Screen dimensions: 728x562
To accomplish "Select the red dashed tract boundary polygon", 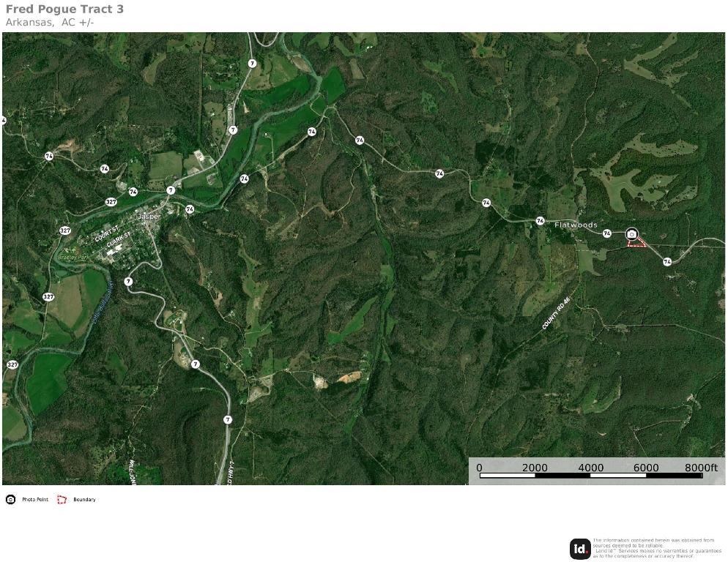I will 637,241.
